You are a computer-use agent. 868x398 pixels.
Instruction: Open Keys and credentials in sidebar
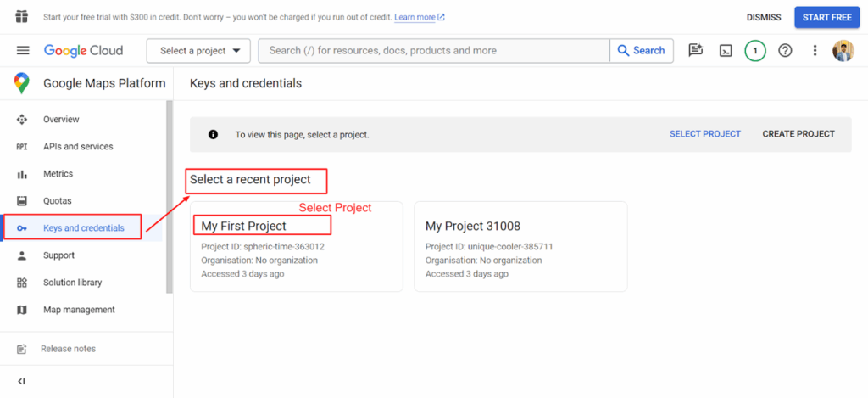coord(83,228)
